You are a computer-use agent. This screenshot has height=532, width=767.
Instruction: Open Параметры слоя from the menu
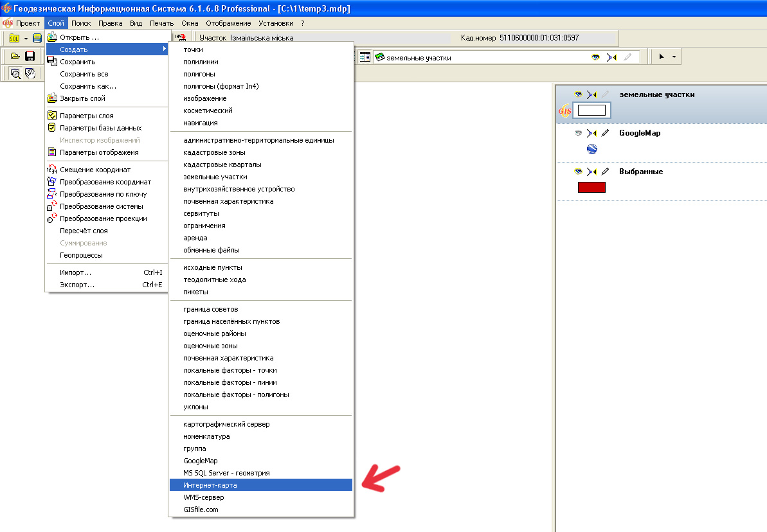pos(107,116)
